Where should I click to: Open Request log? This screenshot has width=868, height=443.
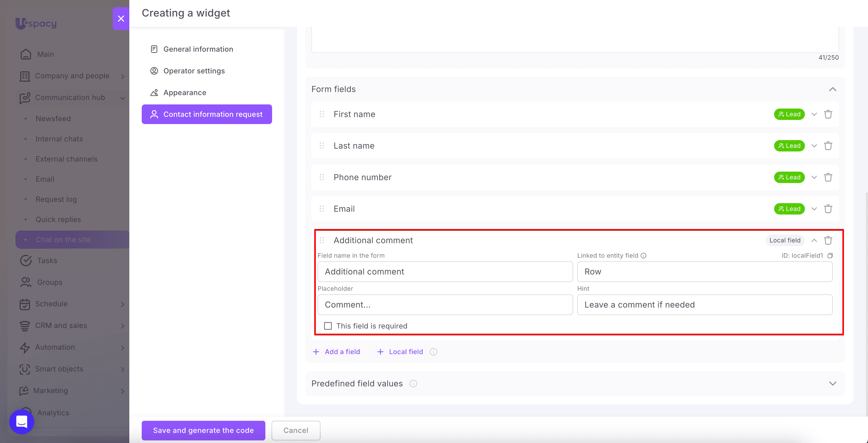56,199
